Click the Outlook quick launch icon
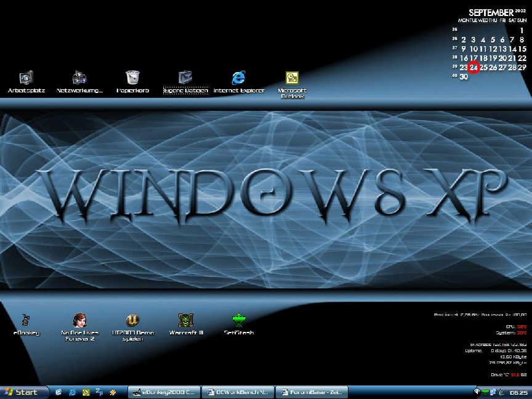 pos(86,392)
